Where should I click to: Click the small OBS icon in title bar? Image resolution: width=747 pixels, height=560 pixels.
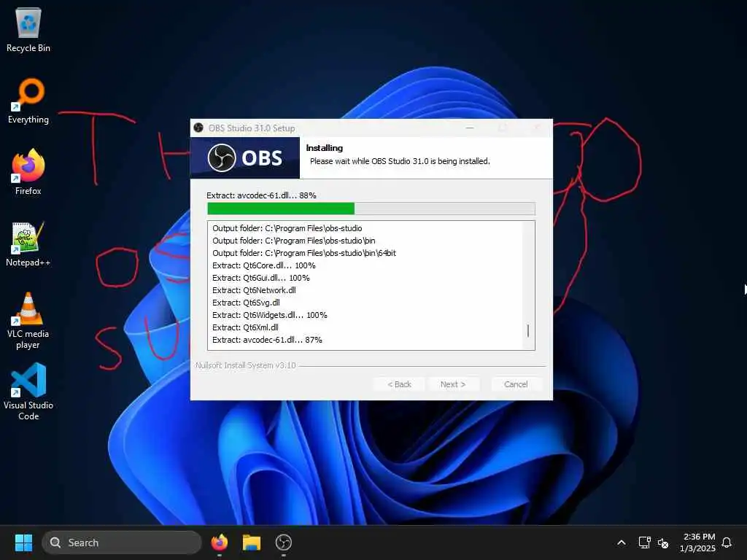[x=198, y=128]
